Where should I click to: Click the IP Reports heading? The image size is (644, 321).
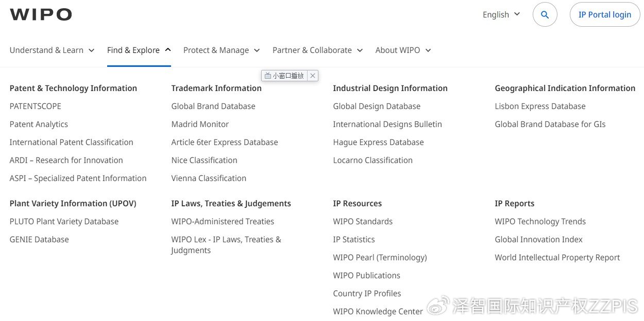click(515, 203)
